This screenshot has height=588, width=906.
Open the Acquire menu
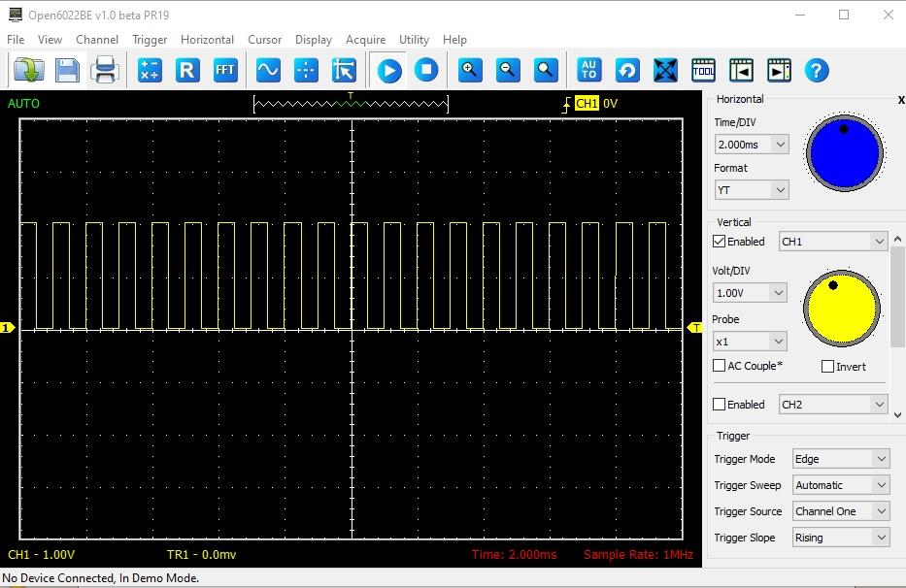[x=365, y=40]
